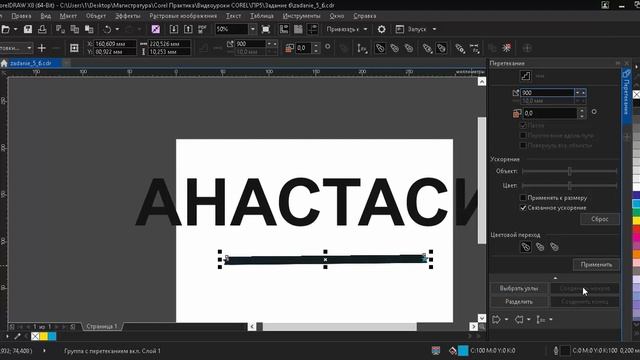Open the presets list dropdown in property bar
Viewport: 640px width, 360px height.
pos(29,48)
